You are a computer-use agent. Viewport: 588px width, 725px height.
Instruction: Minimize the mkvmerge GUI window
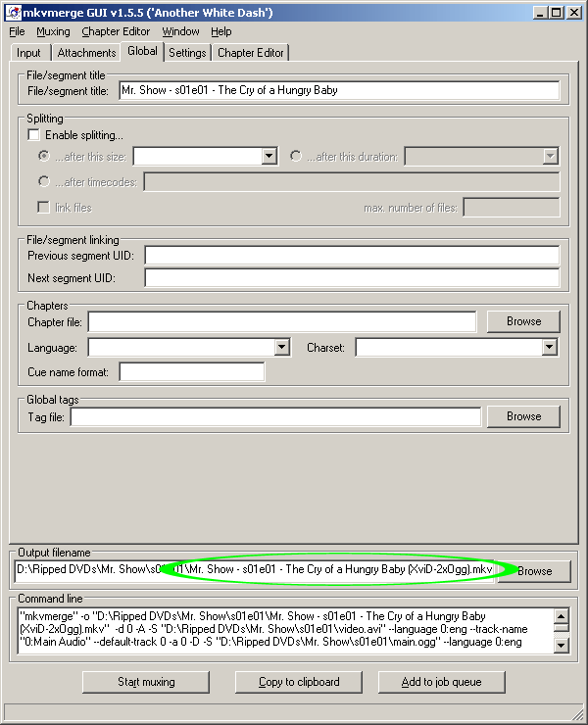click(540, 13)
